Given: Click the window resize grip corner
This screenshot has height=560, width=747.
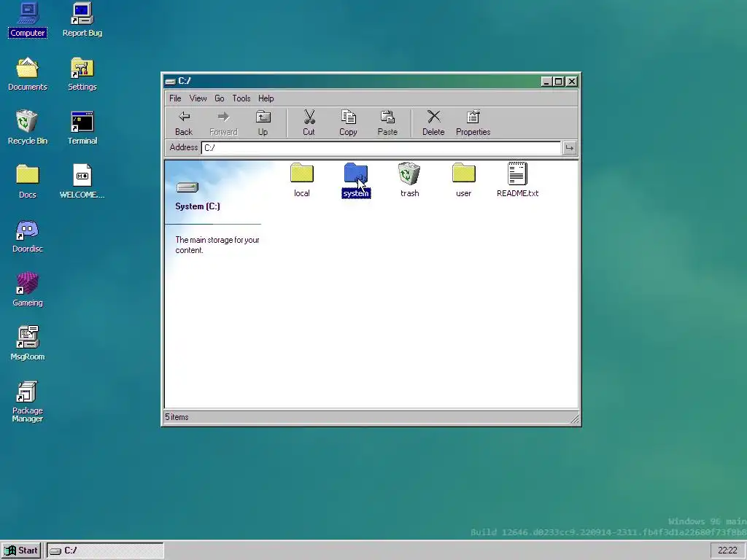Looking at the screenshot, I should point(575,419).
